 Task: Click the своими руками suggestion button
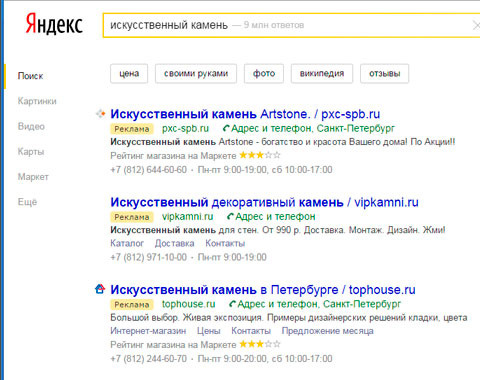196,73
